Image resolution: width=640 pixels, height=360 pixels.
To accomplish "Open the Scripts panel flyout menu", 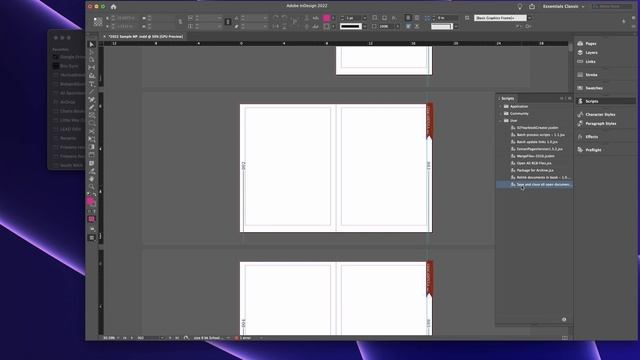I will point(569,98).
